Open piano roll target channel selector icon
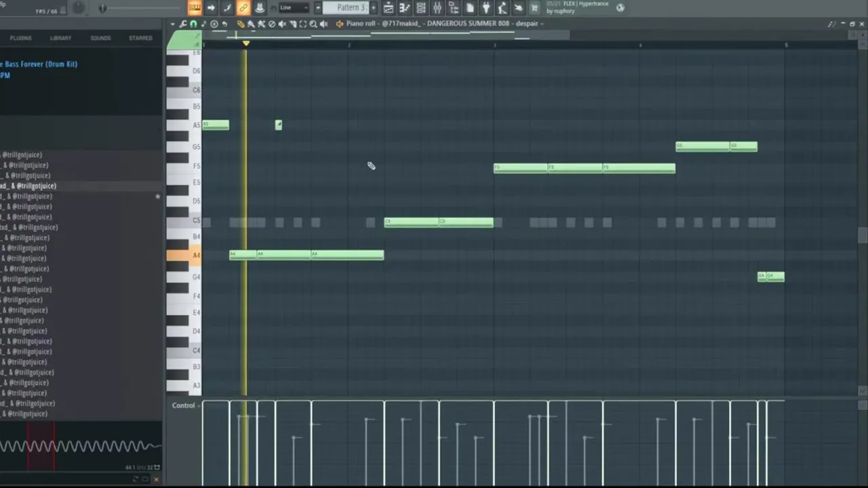 340,24
